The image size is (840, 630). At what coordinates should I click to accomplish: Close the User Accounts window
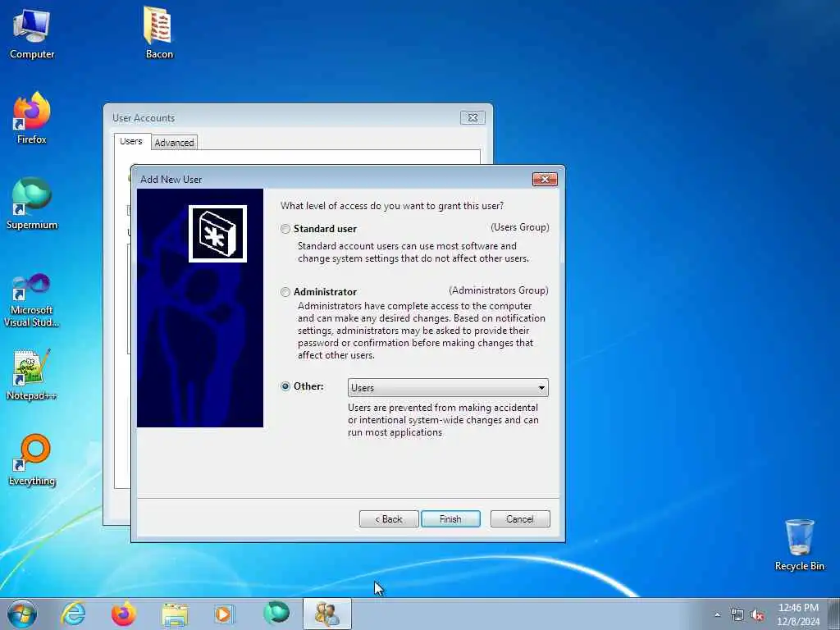pyautogui.click(x=472, y=117)
